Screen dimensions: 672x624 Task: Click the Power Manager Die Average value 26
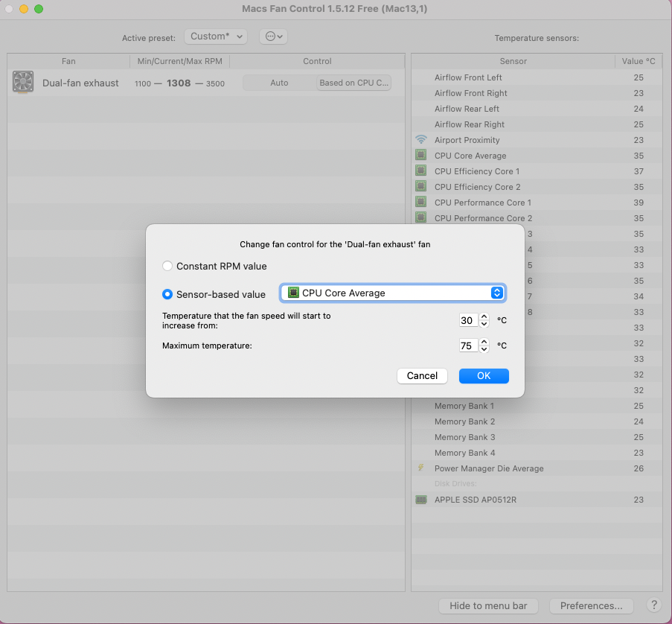639,468
